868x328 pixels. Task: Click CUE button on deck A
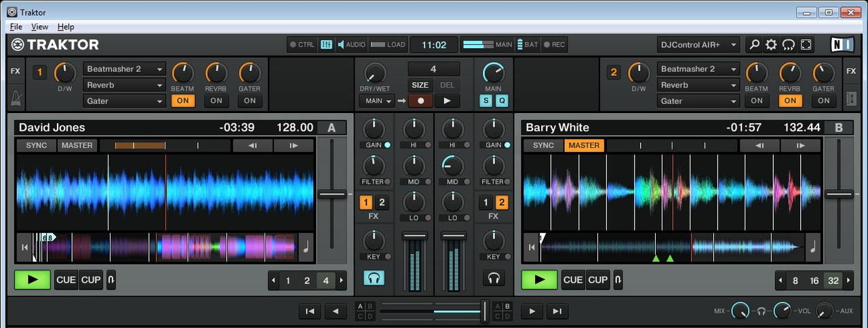coord(66,280)
